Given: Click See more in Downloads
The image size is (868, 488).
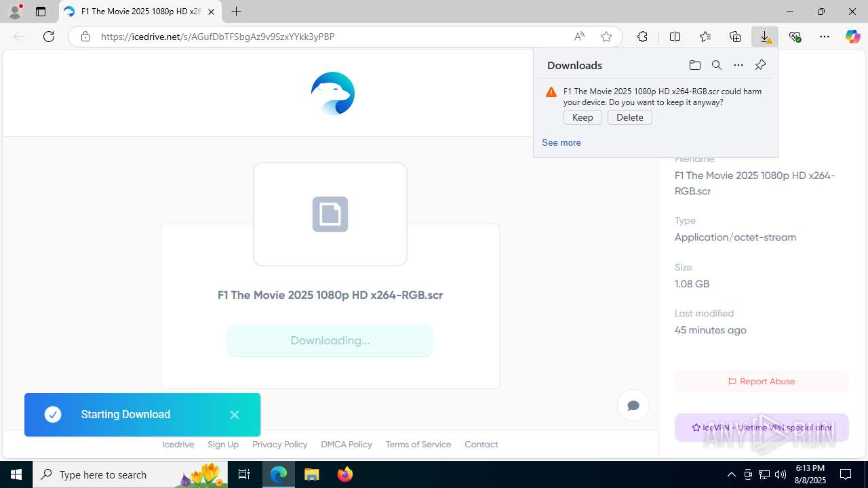Looking at the screenshot, I should coord(561,142).
